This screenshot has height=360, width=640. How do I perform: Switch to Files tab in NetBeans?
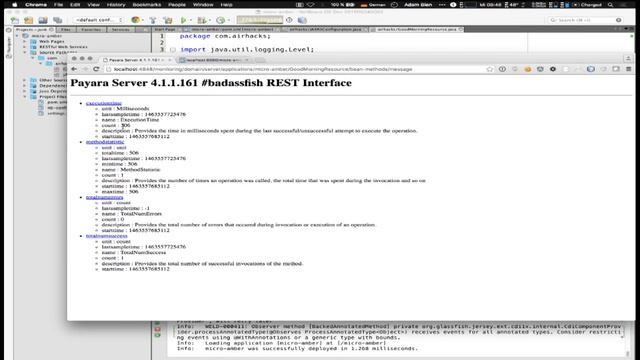point(66,29)
